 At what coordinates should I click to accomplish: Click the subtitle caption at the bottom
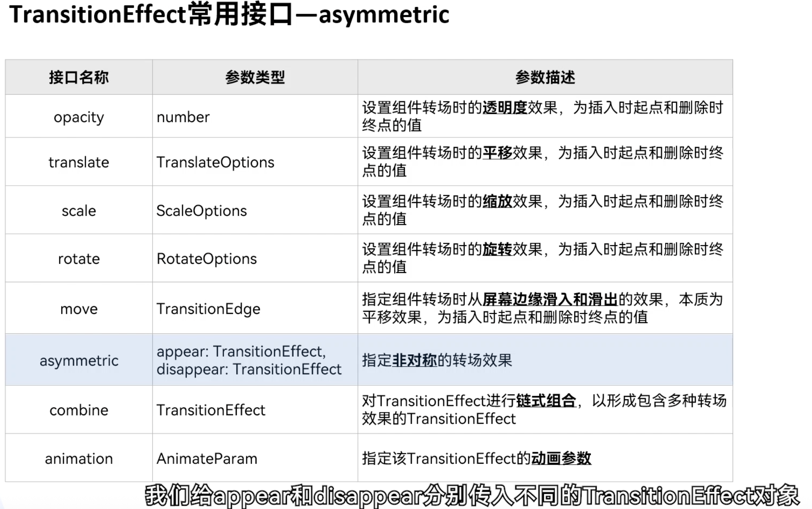coord(472,496)
